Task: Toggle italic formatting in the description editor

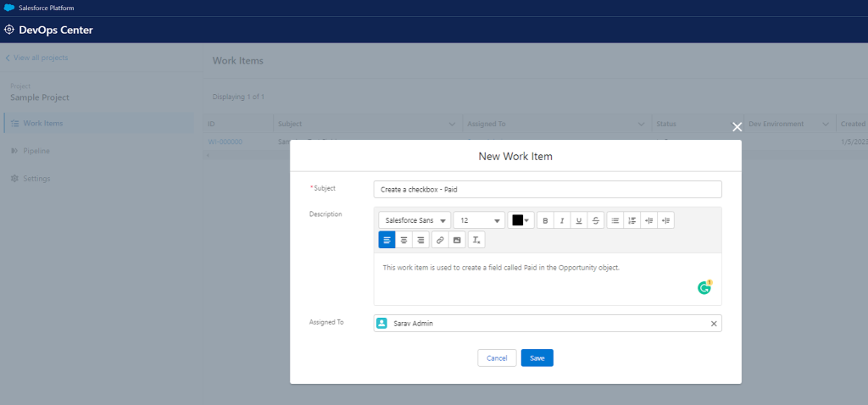Action: [x=562, y=220]
